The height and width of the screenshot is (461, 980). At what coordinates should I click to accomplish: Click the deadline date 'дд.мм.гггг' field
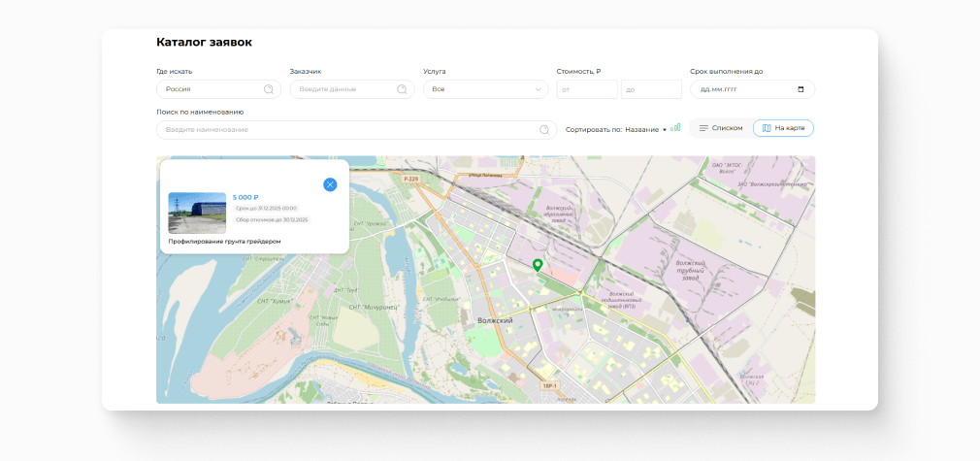coord(742,89)
